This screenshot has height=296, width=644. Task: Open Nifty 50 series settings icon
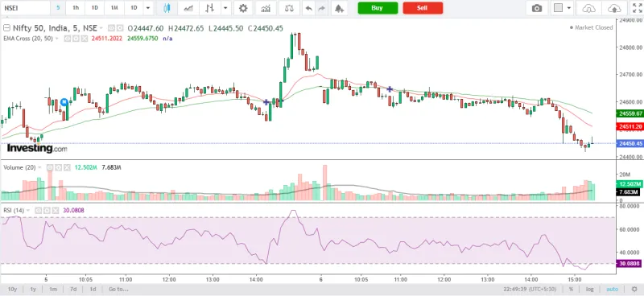pyautogui.click(x=119, y=28)
